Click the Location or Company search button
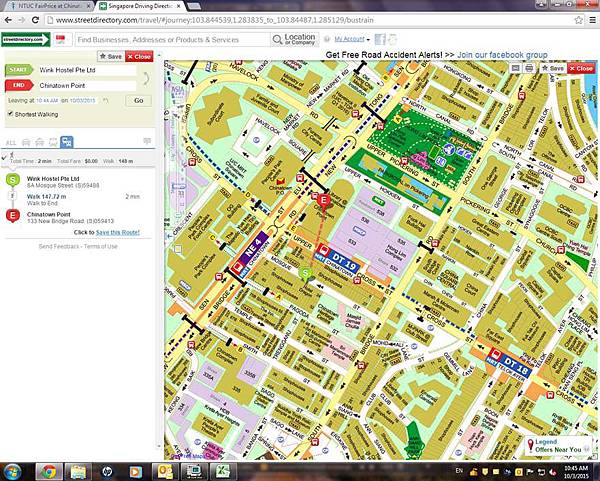Image resolution: width=600 pixels, height=481 pixels. click(x=294, y=39)
